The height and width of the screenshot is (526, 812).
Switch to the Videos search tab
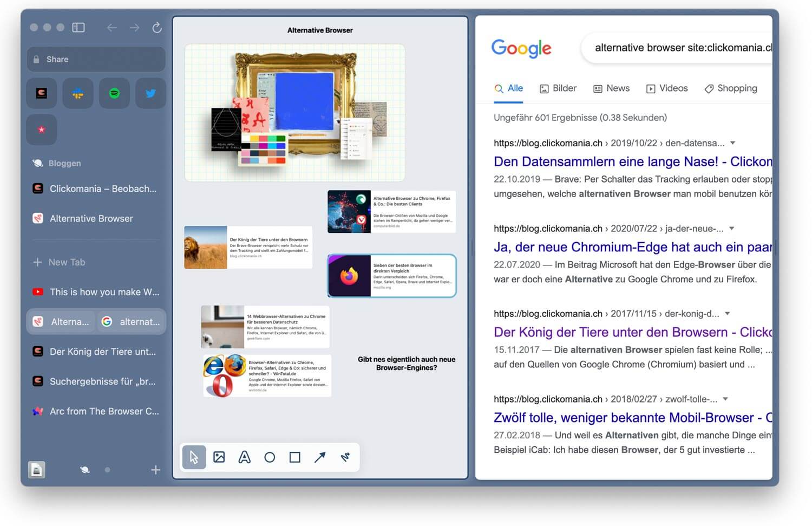pyautogui.click(x=667, y=88)
